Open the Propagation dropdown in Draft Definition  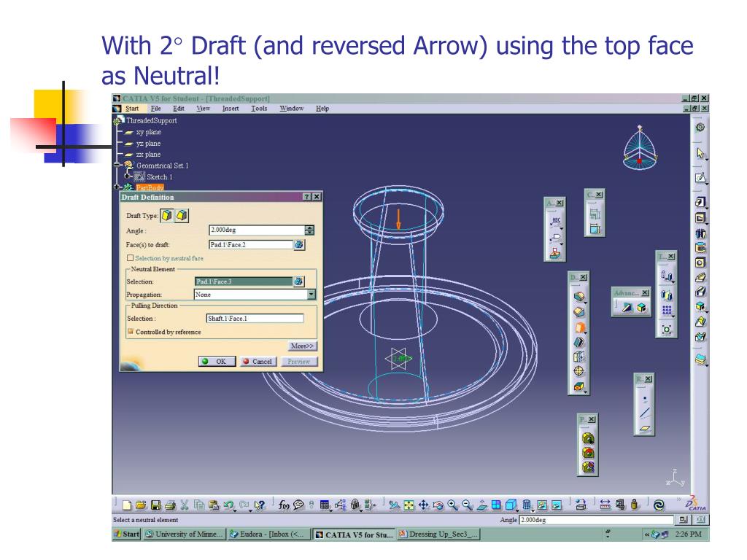click(311, 295)
